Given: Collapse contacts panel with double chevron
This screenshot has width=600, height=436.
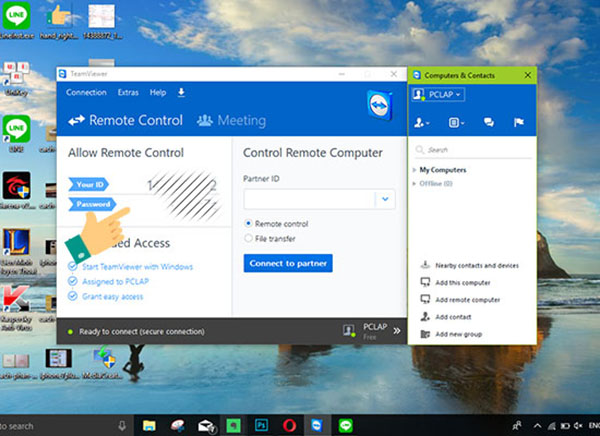Looking at the screenshot, I should pos(397,331).
